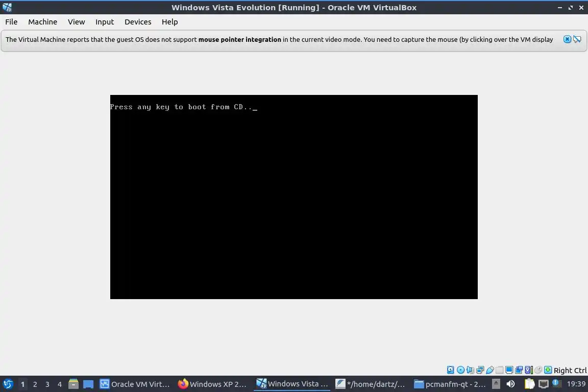Click the VirtualBox window title bar icon
The width and height of the screenshot is (588, 392).
tap(7, 7)
